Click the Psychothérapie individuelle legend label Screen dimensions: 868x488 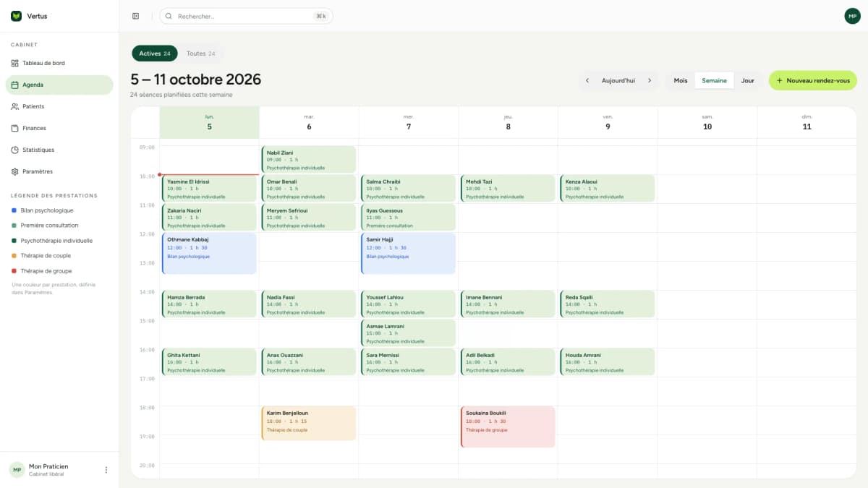[x=56, y=241]
